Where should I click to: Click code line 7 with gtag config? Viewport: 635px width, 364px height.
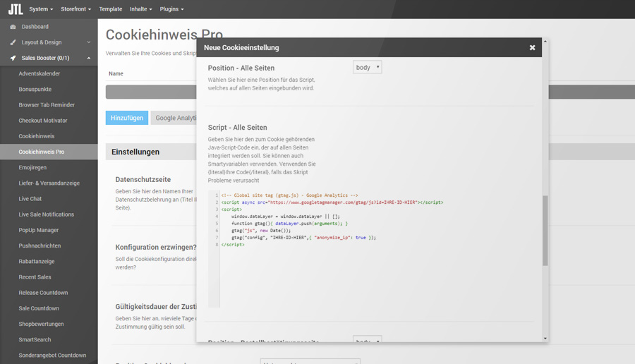[x=303, y=238]
